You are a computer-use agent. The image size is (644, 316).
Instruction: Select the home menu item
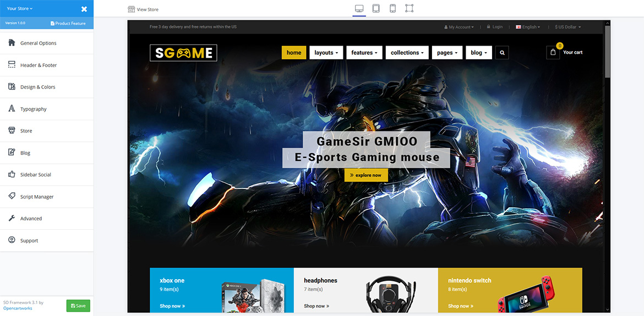pos(294,52)
